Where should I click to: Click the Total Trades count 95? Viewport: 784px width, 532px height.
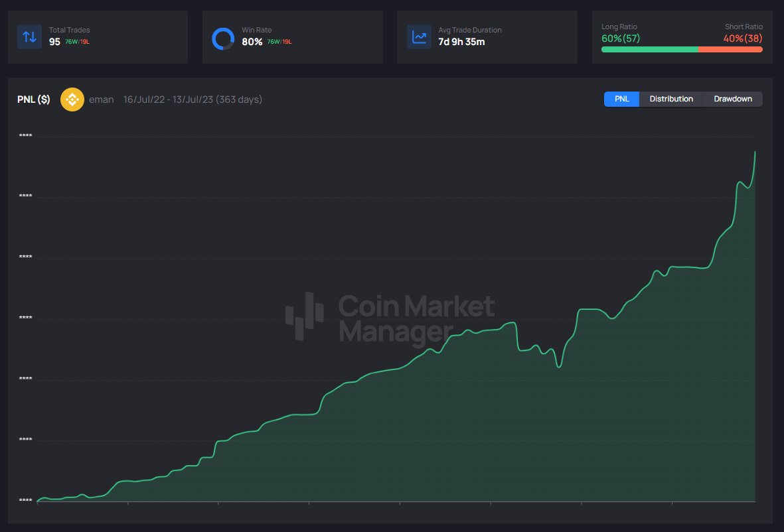click(x=54, y=42)
